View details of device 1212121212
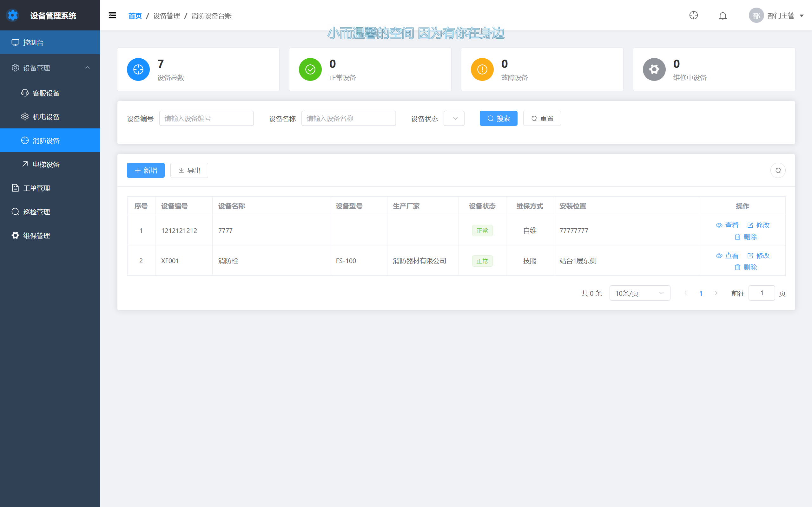The image size is (812, 507). point(727,225)
